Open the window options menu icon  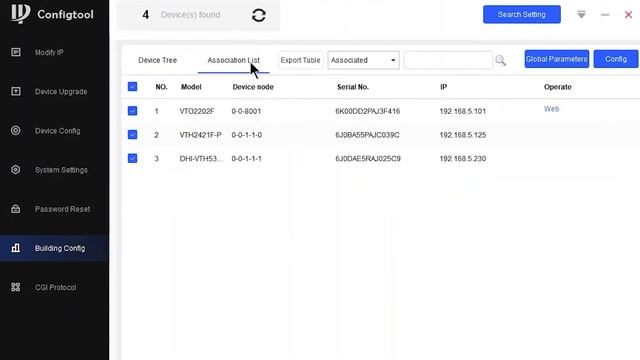(581, 15)
